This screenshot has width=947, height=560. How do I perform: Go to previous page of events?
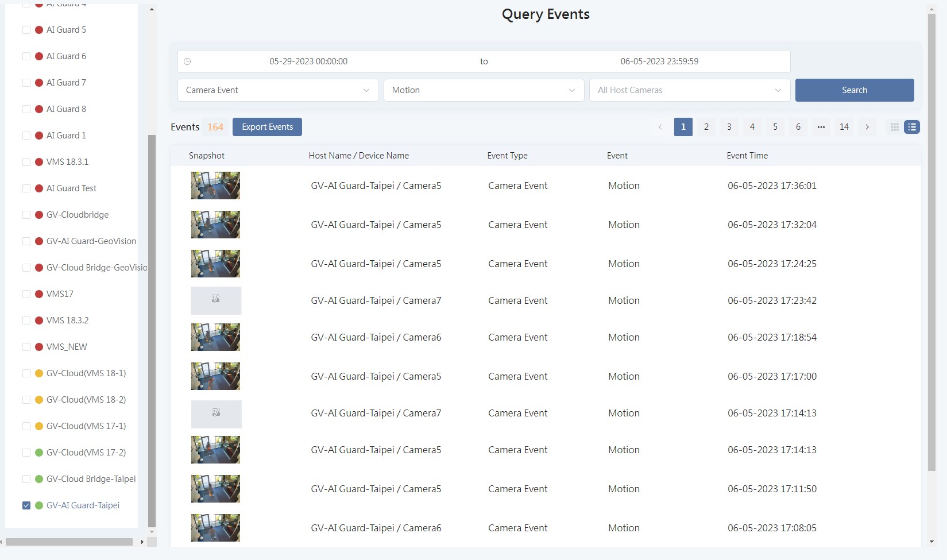coord(660,127)
